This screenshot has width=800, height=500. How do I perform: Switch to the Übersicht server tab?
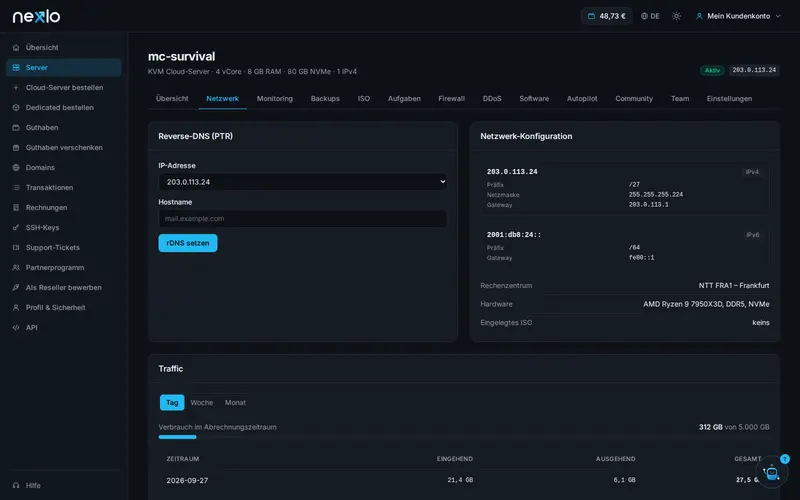(x=172, y=98)
